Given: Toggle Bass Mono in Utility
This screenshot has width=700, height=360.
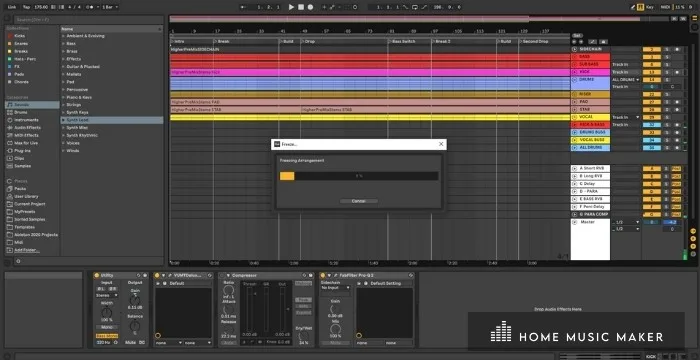Looking at the screenshot, I should (x=107, y=335).
